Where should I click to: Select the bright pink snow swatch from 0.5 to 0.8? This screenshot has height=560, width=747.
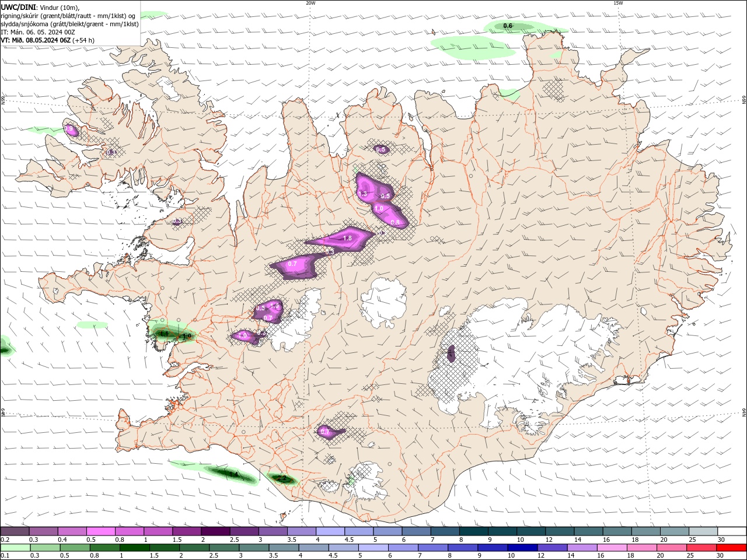[100, 531]
